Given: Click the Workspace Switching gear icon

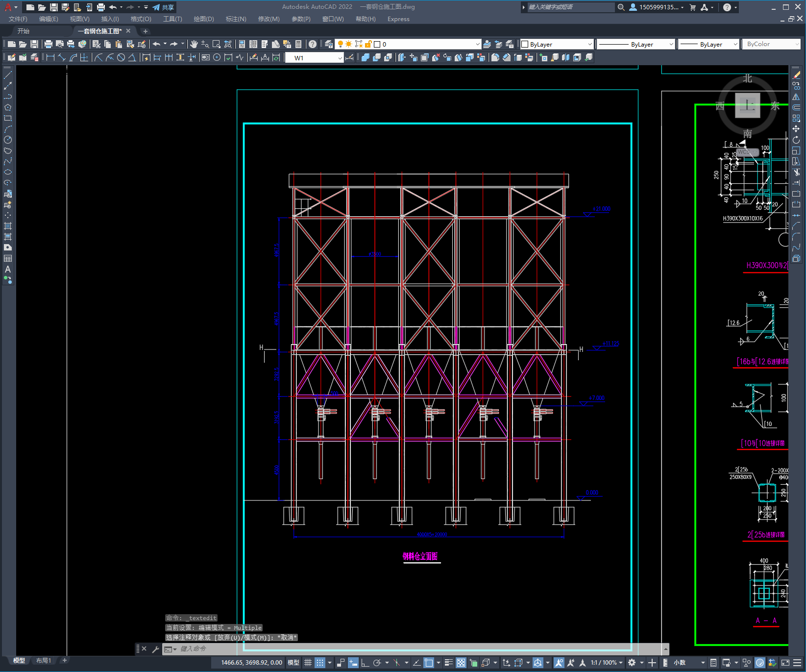Looking at the screenshot, I should point(632,663).
